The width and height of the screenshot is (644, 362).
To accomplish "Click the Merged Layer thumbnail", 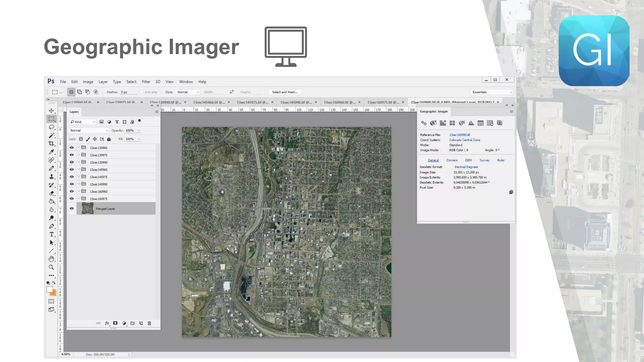I will tap(87, 208).
